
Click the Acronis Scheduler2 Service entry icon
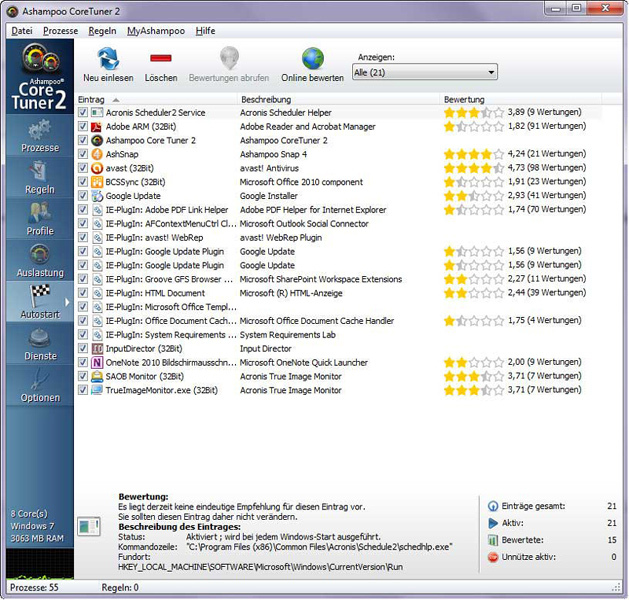tap(97, 112)
